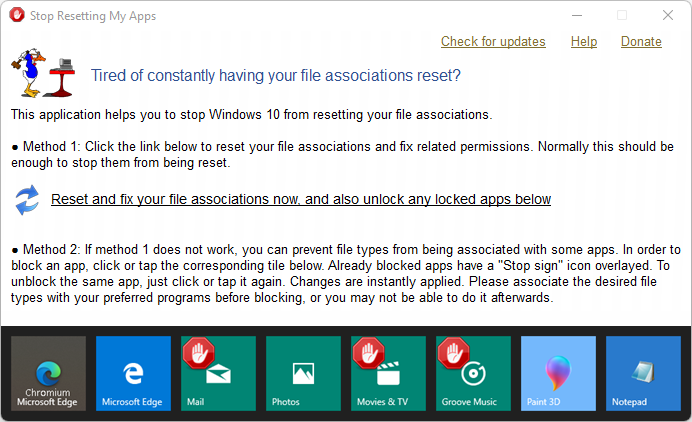Block the legacy Microsoft Edge tile
The height and width of the screenshot is (422, 692).
133,373
